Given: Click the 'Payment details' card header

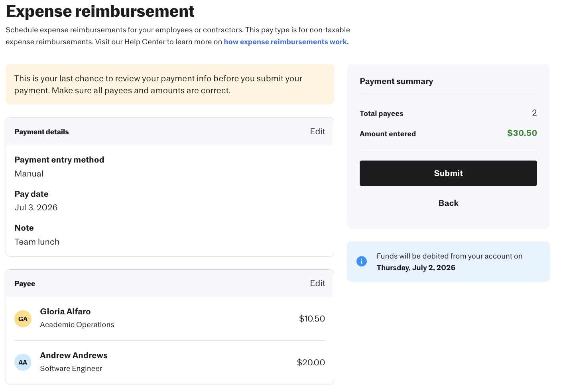Looking at the screenshot, I should (x=170, y=131).
